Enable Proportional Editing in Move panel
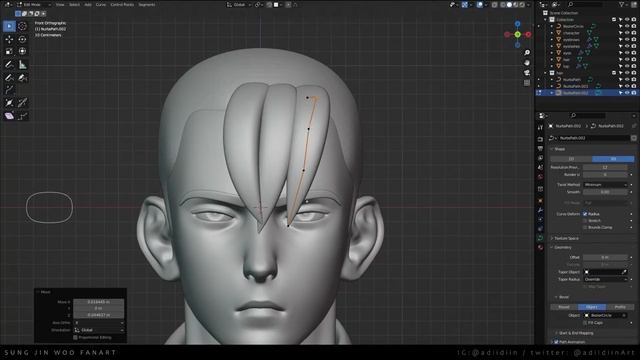 76,338
